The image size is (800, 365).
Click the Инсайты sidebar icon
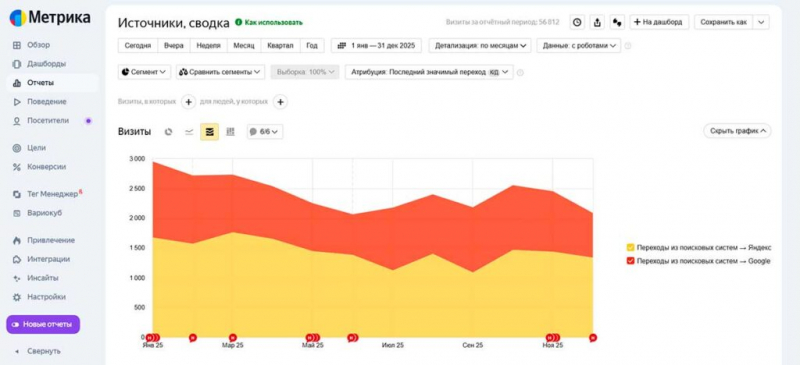pos(17,278)
